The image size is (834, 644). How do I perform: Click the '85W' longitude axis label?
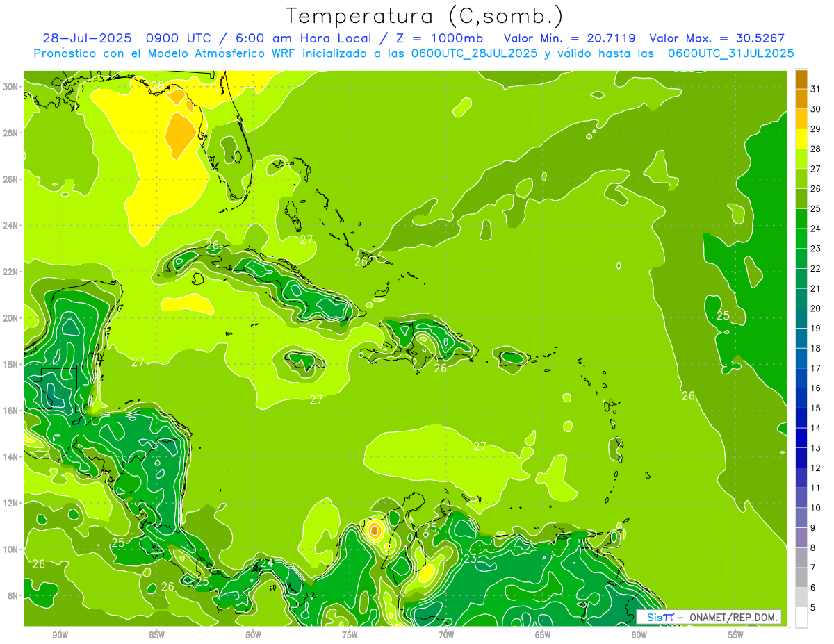point(156,635)
